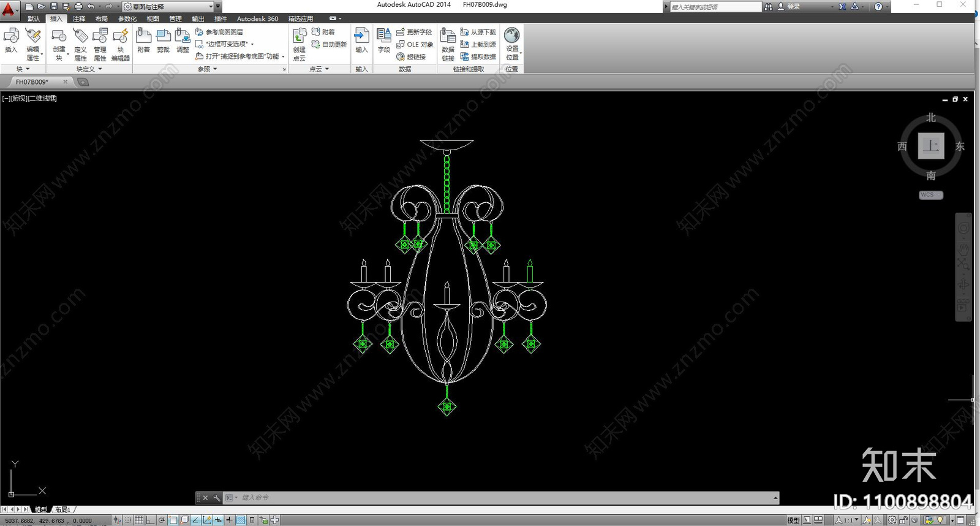Screen dimensions: 980x526
Task: Switch to the Autodesk 360 ribbon tab
Action: [x=257, y=19]
